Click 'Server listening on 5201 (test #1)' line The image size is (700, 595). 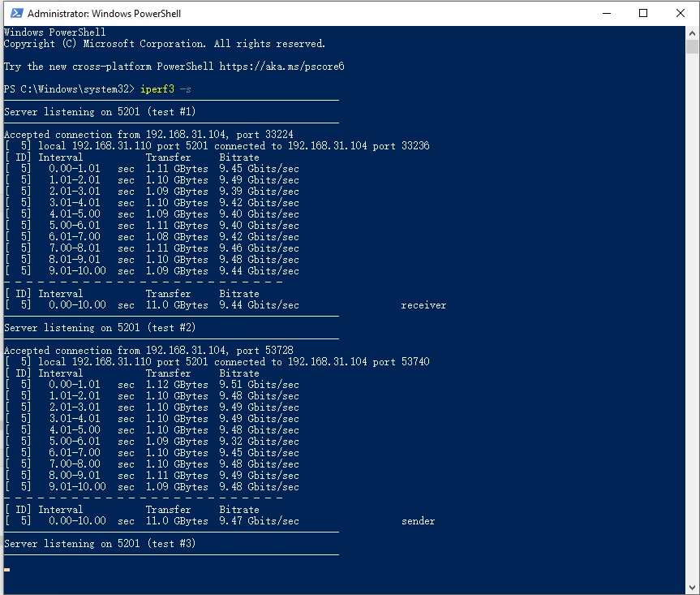point(100,111)
